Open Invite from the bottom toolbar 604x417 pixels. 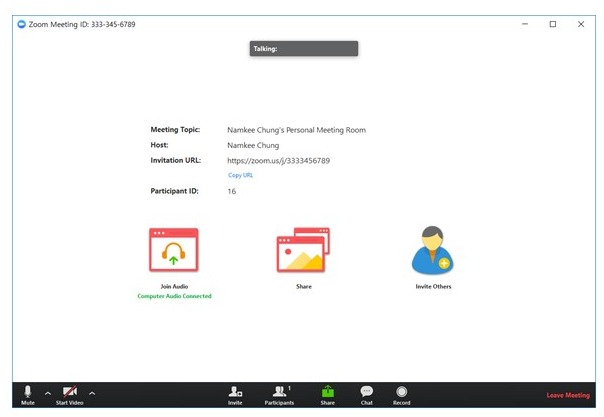[235, 395]
